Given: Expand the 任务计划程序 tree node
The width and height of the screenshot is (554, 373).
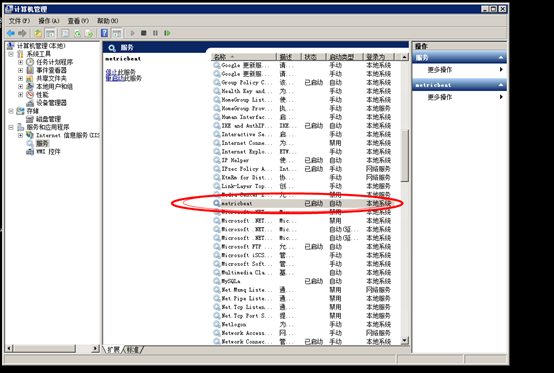Looking at the screenshot, I should pyautogui.click(x=20, y=62).
